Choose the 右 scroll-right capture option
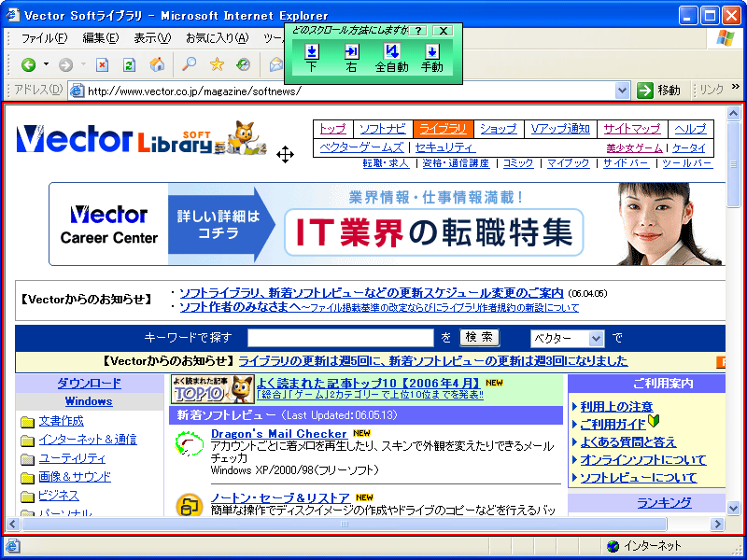The width and height of the screenshot is (747, 560). 352,58
